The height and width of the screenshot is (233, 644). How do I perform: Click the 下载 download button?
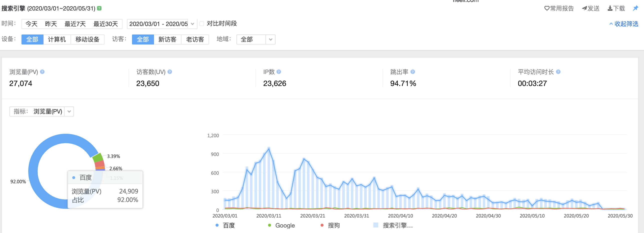(x=616, y=8)
